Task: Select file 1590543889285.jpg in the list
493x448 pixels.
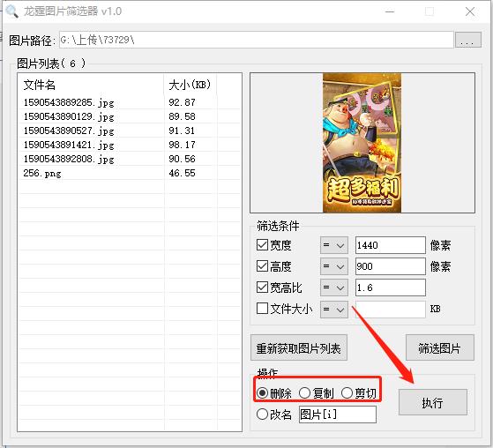Action: (69, 102)
